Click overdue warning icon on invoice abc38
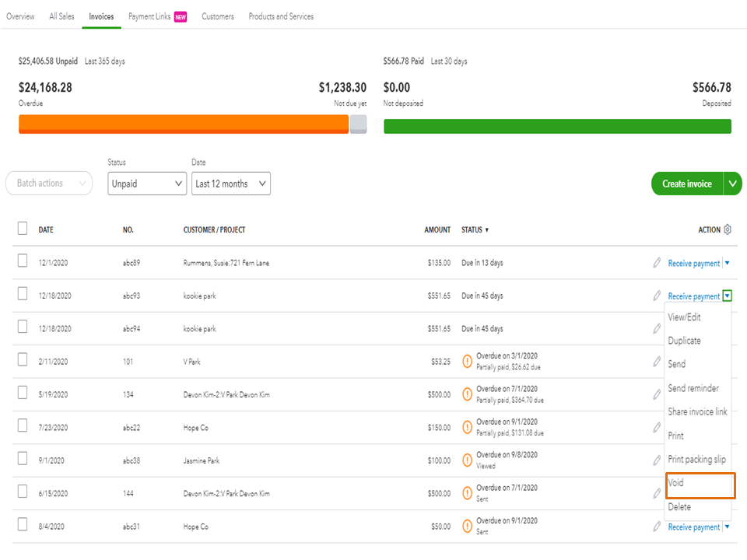Viewport: 747px width, 560px height. pyautogui.click(x=468, y=460)
